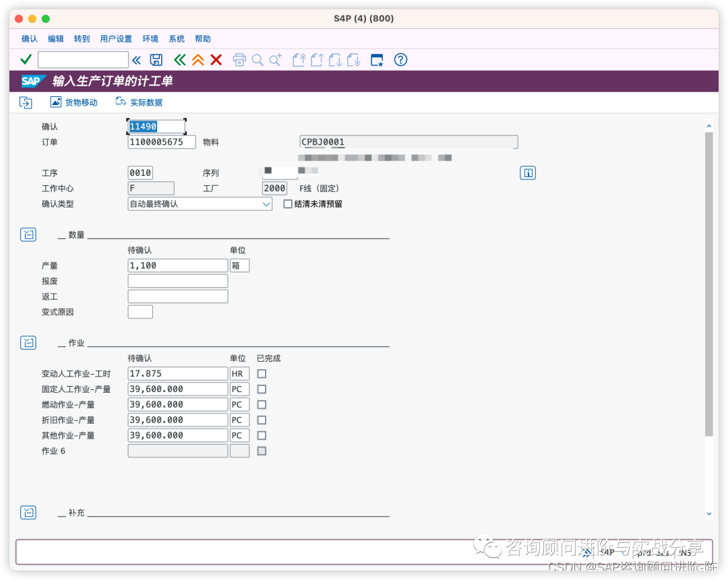Click the Find magnifier icon
Image resolution: width=728 pixels, height=580 pixels.
point(257,60)
